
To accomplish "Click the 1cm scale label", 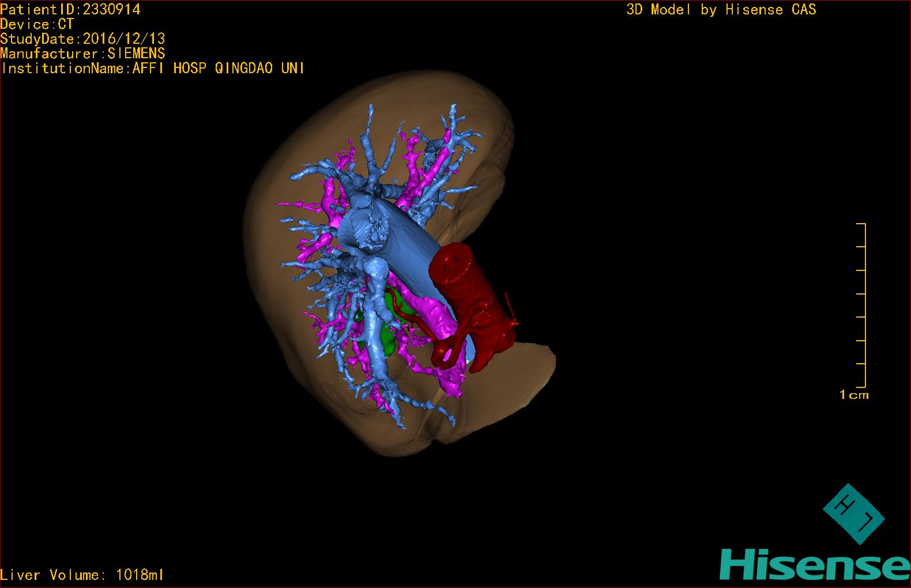I will [x=854, y=395].
